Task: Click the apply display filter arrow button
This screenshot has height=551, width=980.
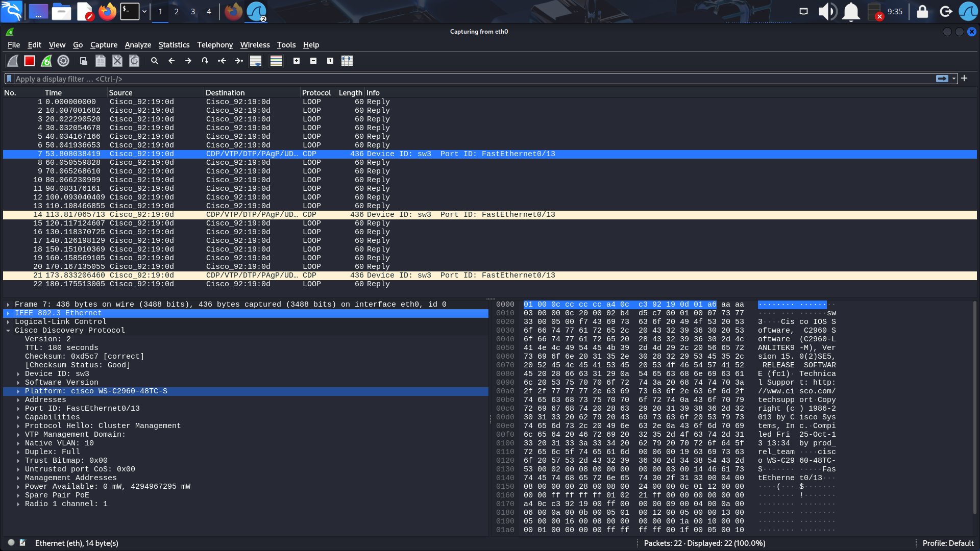Action: [x=942, y=79]
